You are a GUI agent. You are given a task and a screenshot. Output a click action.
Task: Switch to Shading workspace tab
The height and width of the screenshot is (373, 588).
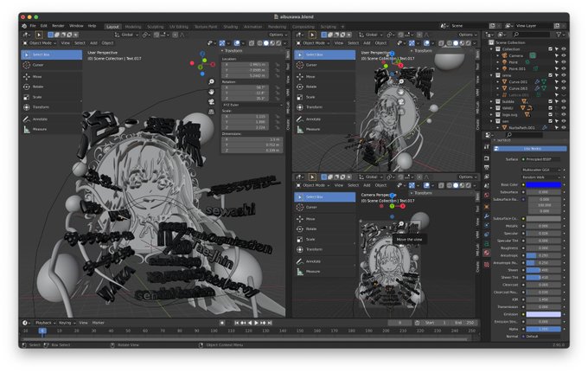[x=231, y=27]
